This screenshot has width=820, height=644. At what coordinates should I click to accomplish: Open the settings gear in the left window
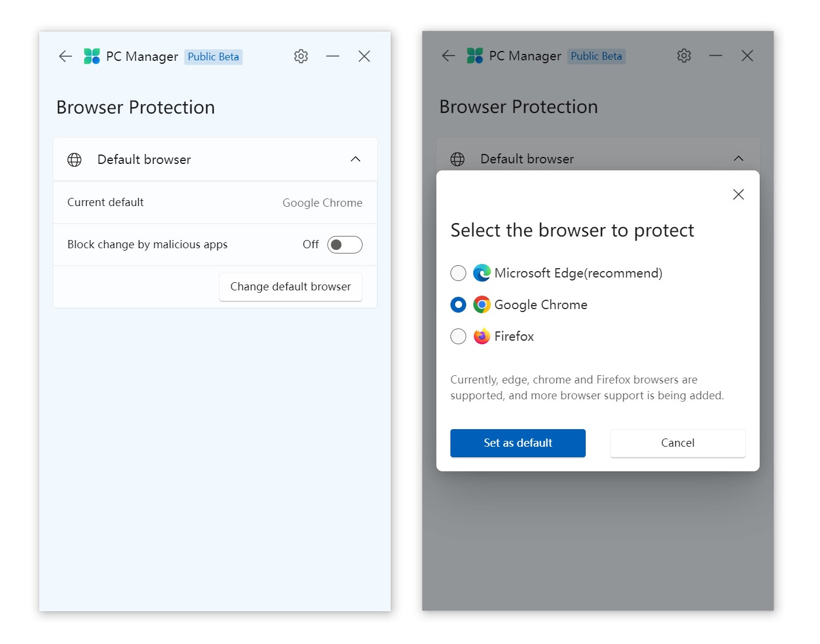(301, 56)
